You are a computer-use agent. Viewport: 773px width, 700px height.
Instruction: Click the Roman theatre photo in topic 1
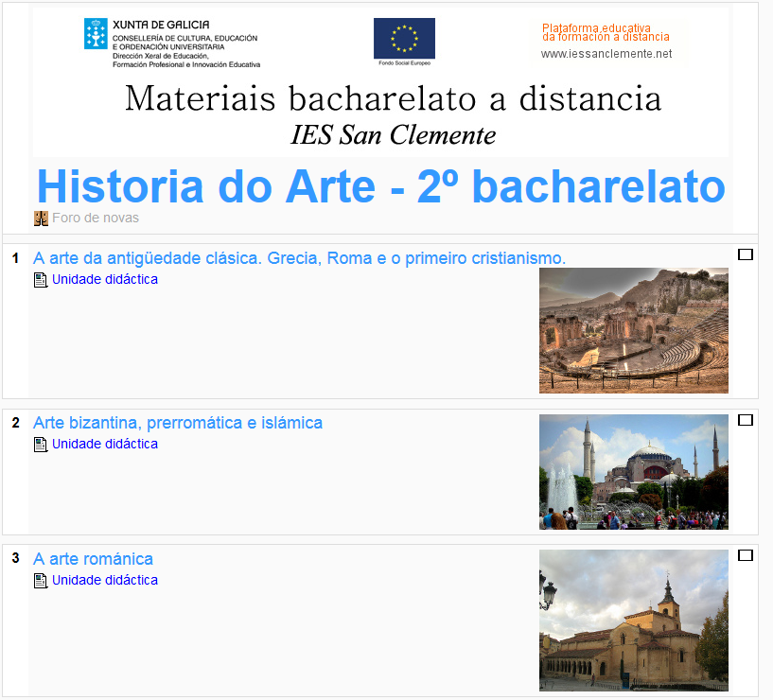[633, 330]
